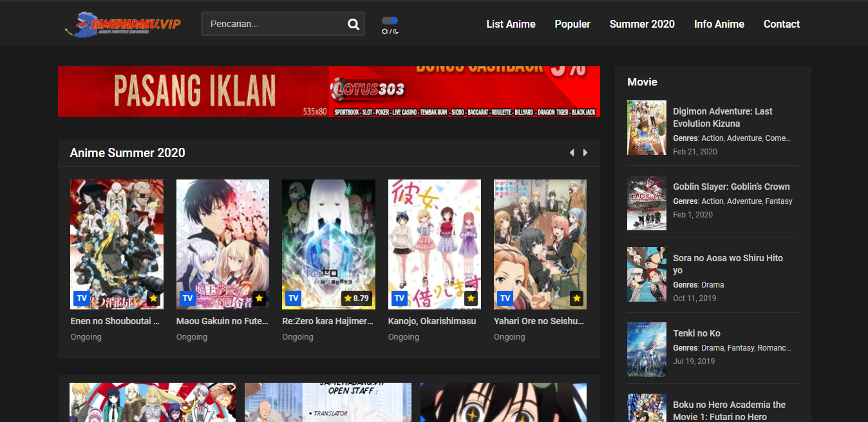Viewport: 868px width, 422px height.
Task: Click TV badge on Enen no Shouboutai
Action: 82,298
